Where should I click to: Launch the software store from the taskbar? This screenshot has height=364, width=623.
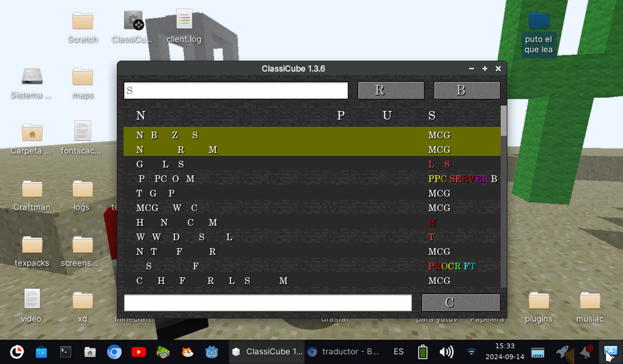pyautogui.click(x=41, y=352)
